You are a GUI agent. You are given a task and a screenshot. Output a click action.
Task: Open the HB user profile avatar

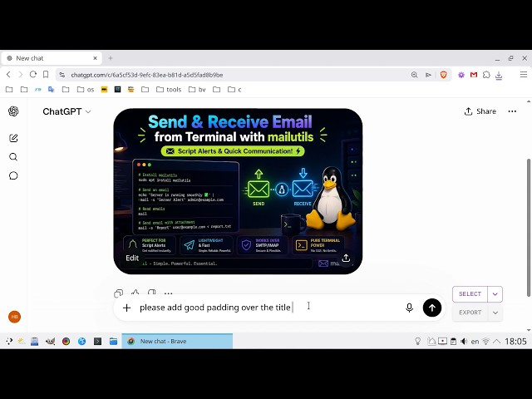pyautogui.click(x=14, y=317)
